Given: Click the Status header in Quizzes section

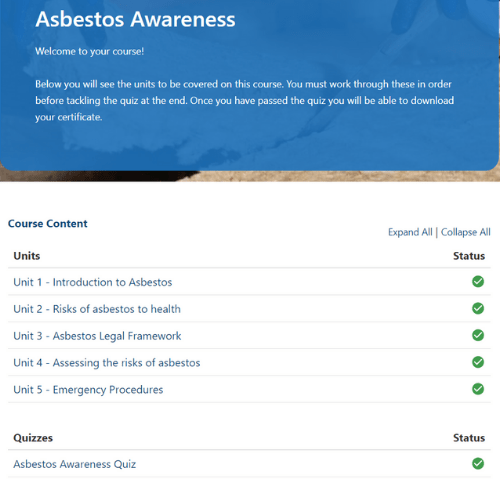Looking at the screenshot, I should pyautogui.click(x=469, y=438).
